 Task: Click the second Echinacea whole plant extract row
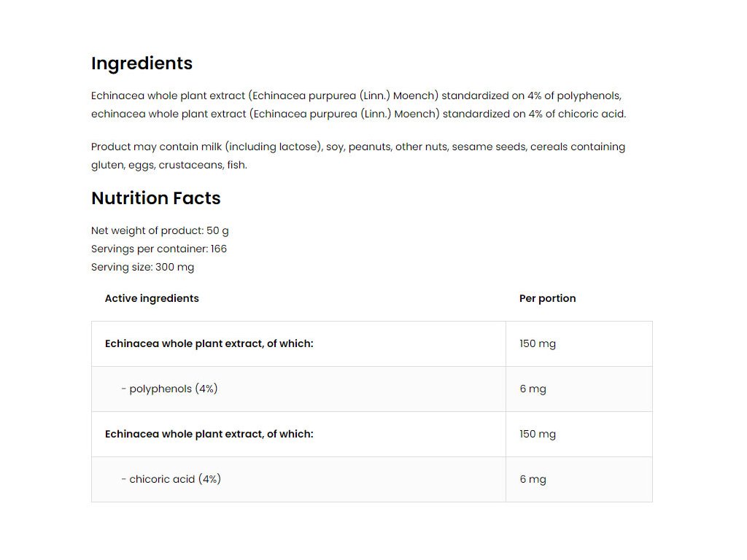pyautogui.click(x=371, y=435)
